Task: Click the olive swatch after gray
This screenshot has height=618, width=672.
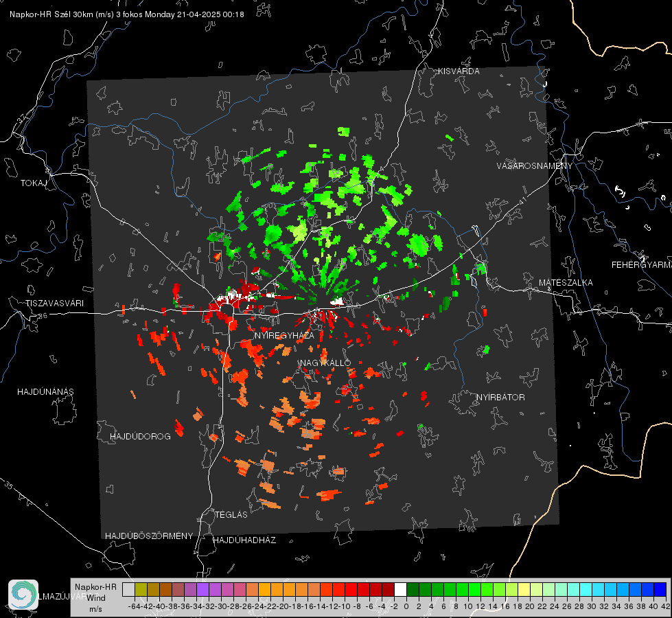Action: click(x=141, y=589)
